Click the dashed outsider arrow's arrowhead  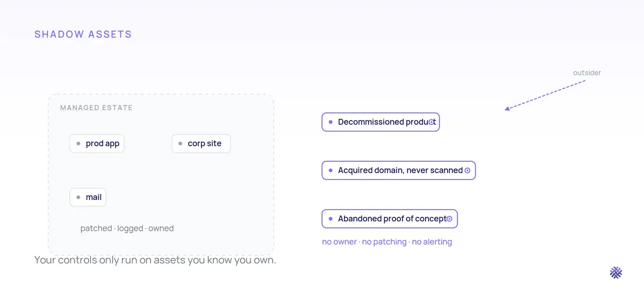tap(507, 109)
